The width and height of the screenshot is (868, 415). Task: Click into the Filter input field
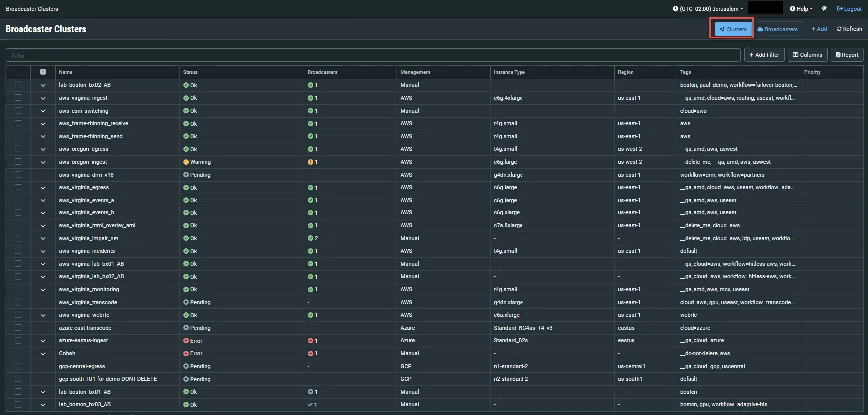pos(373,56)
